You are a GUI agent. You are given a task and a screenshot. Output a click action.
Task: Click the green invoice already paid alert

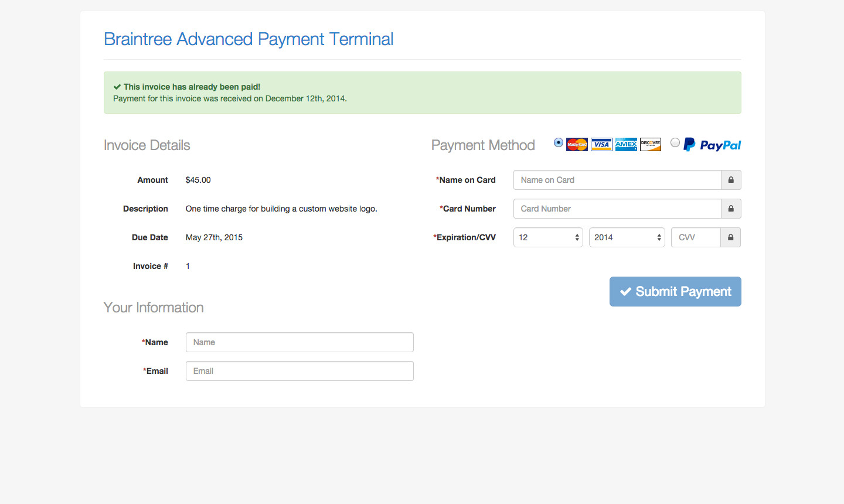coord(422,93)
